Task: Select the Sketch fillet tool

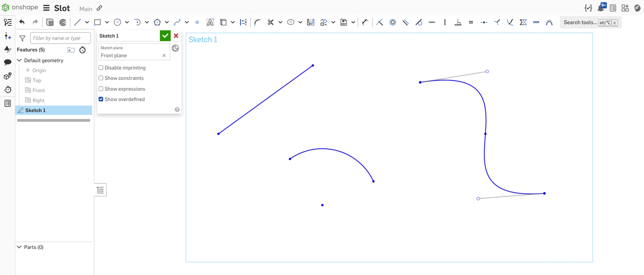Action: coord(258,23)
